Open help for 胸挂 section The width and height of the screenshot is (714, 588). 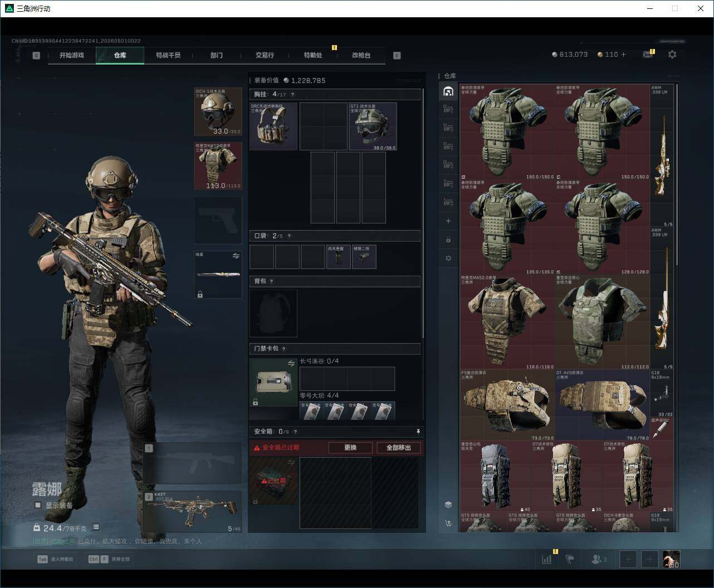[x=293, y=95]
